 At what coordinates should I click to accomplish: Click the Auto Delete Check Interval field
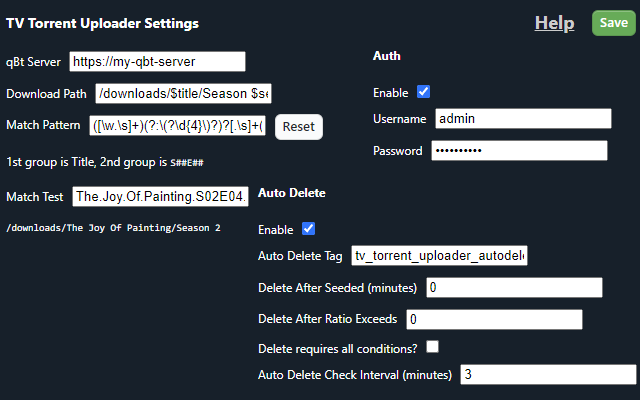click(x=547, y=375)
